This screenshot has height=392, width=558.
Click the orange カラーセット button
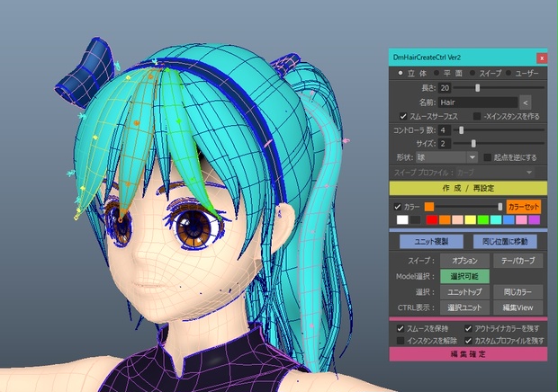pos(524,207)
